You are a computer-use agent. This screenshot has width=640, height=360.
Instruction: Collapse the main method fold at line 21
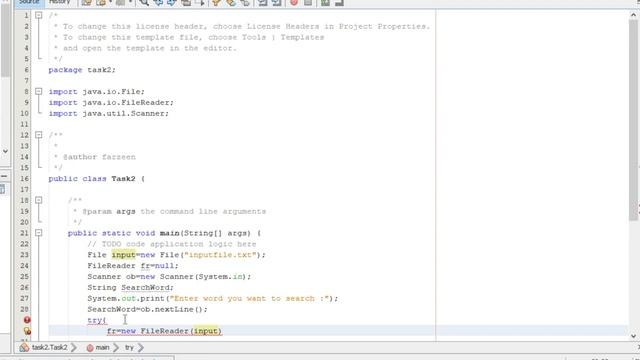[38, 233]
